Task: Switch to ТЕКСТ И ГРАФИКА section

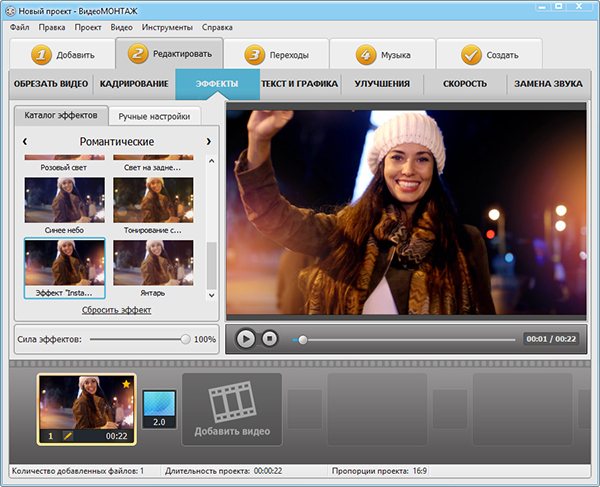Action: point(300,84)
